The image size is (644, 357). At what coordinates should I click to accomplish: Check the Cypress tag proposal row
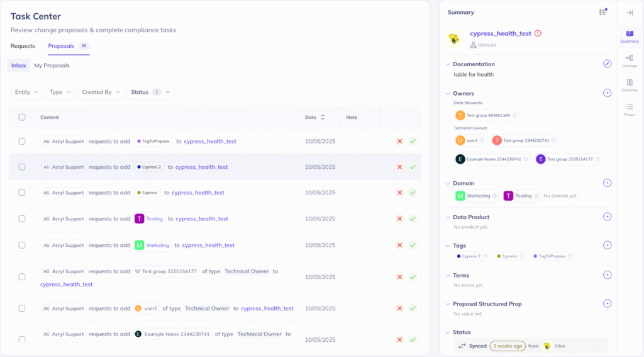tap(22, 193)
